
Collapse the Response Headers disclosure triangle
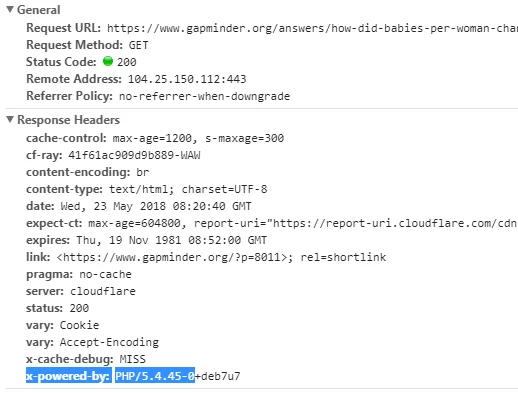10,119
